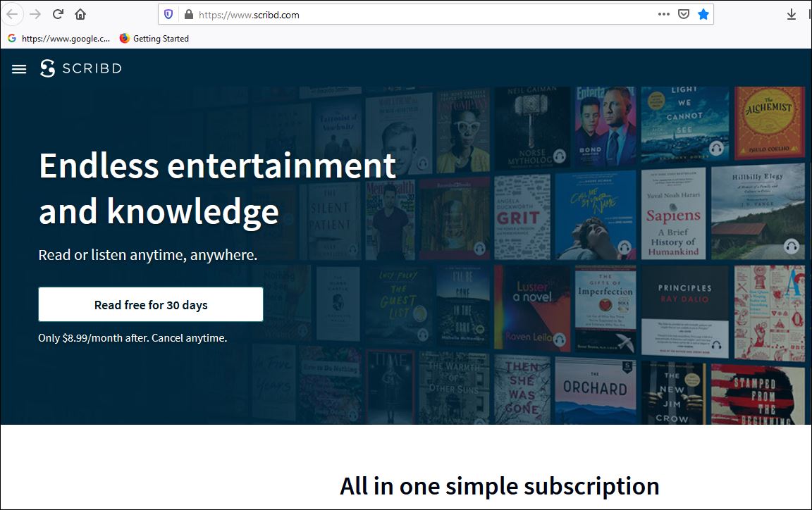
Task: Go to the browser home page
Action: point(80,14)
